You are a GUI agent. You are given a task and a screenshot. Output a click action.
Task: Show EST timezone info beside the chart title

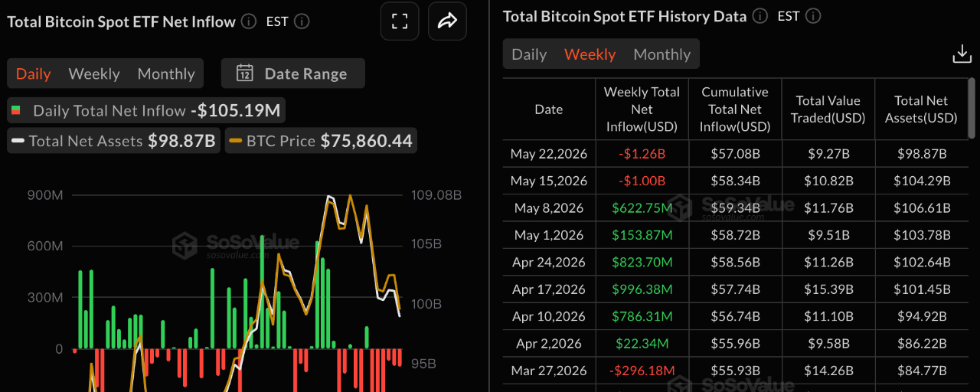pos(302,21)
